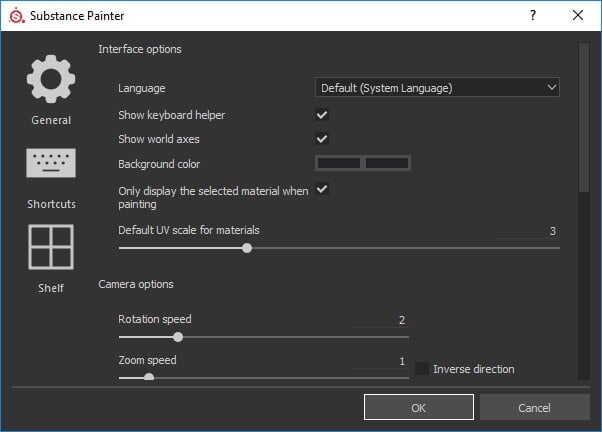Click the Language label
Screen dimensions: 602x432
(142, 88)
